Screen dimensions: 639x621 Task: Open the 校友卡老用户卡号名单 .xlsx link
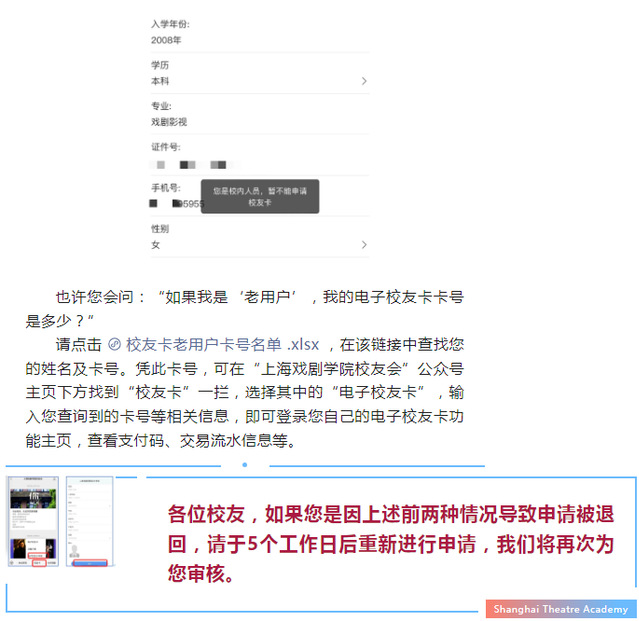point(222,343)
